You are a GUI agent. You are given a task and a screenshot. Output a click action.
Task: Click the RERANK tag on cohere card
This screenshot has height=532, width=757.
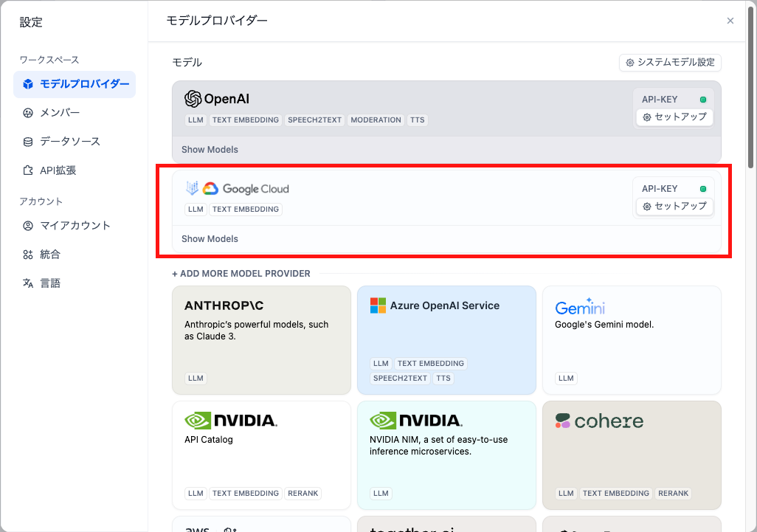coord(673,494)
